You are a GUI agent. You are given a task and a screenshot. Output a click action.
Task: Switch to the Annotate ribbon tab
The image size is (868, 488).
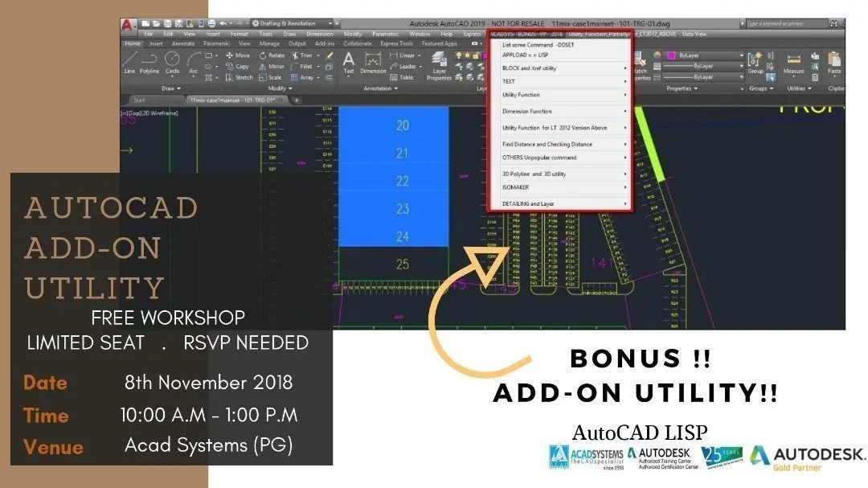point(182,43)
